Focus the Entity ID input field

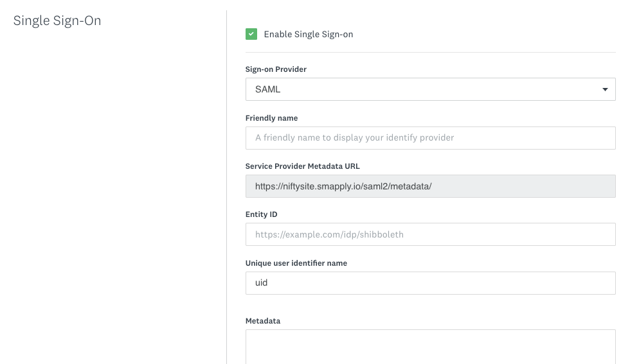point(430,234)
